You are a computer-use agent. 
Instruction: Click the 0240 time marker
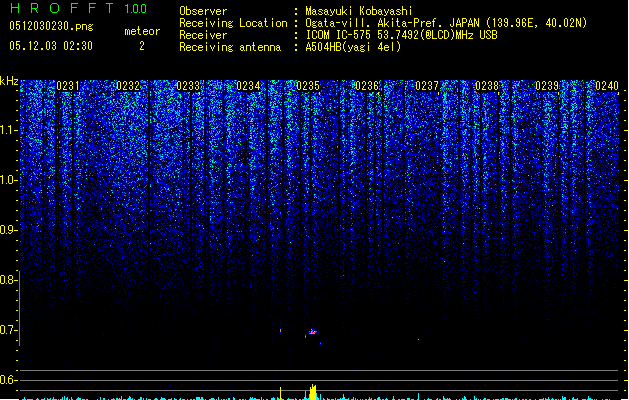(x=607, y=86)
